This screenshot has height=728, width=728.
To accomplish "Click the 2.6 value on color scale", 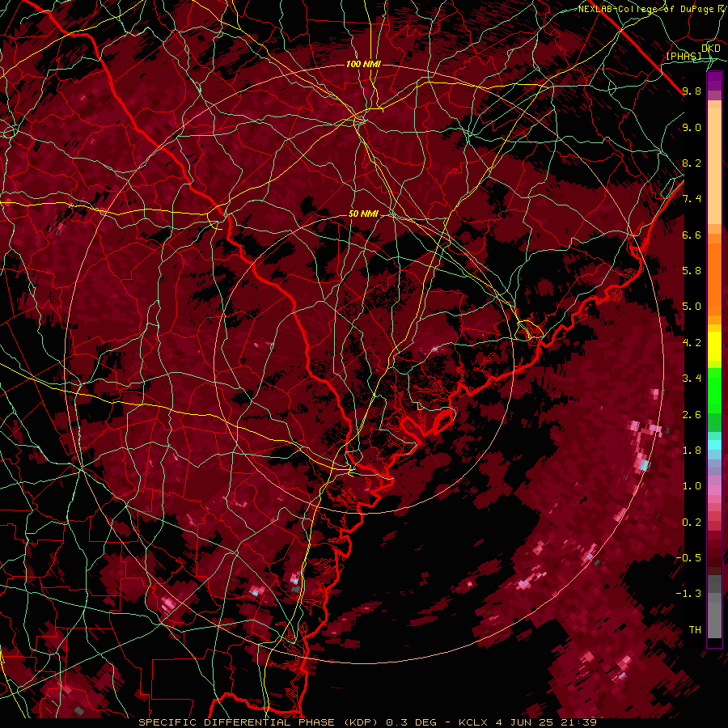I will [692, 415].
